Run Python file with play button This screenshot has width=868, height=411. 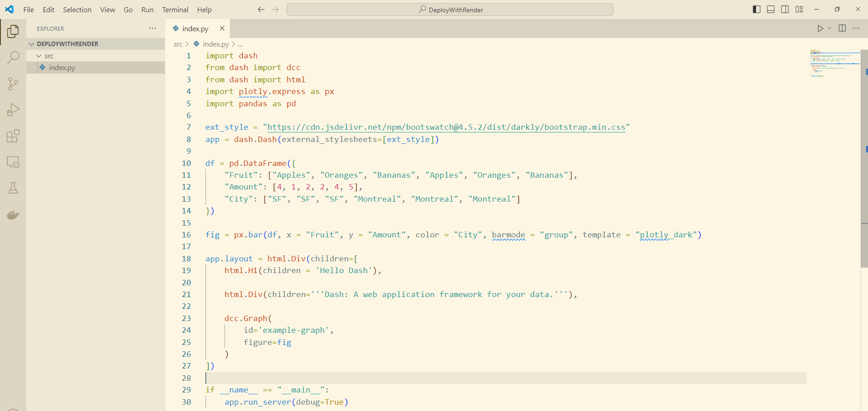(820, 28)
